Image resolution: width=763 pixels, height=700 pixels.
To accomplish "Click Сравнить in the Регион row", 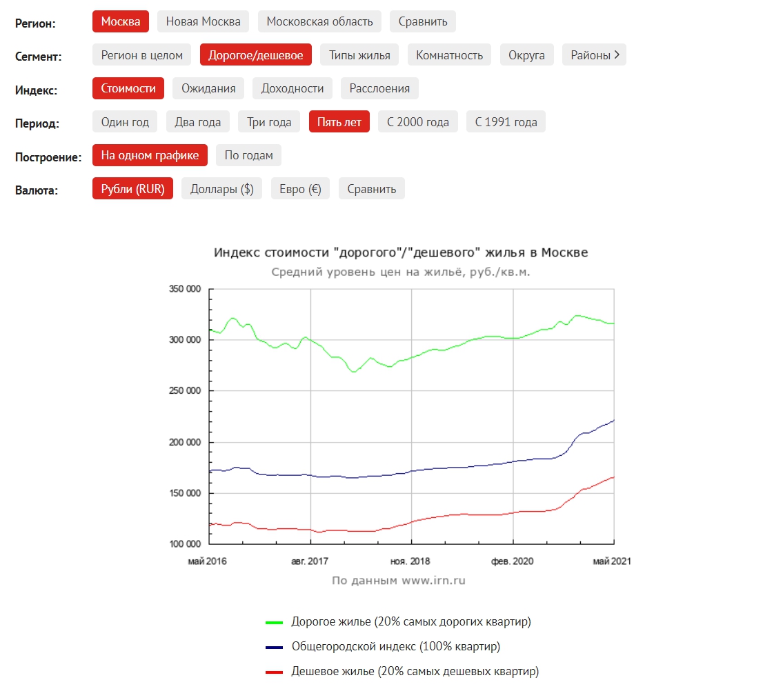I will (422, 21).
